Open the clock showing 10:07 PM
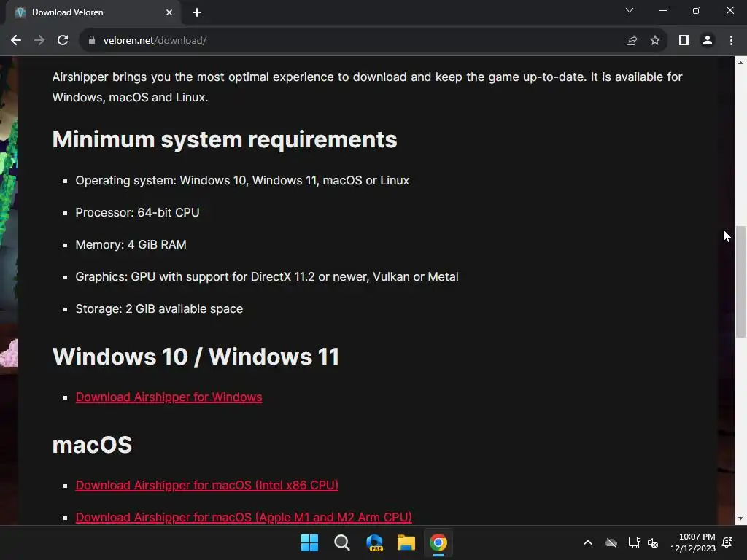Viewport: 747px width, 560px height. tap(693, 542)
